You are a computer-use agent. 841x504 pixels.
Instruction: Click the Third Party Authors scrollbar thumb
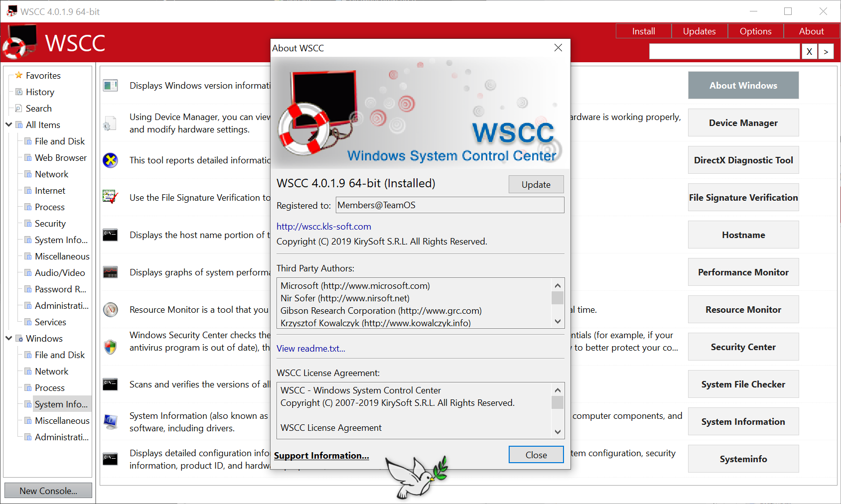coord(558,298)
